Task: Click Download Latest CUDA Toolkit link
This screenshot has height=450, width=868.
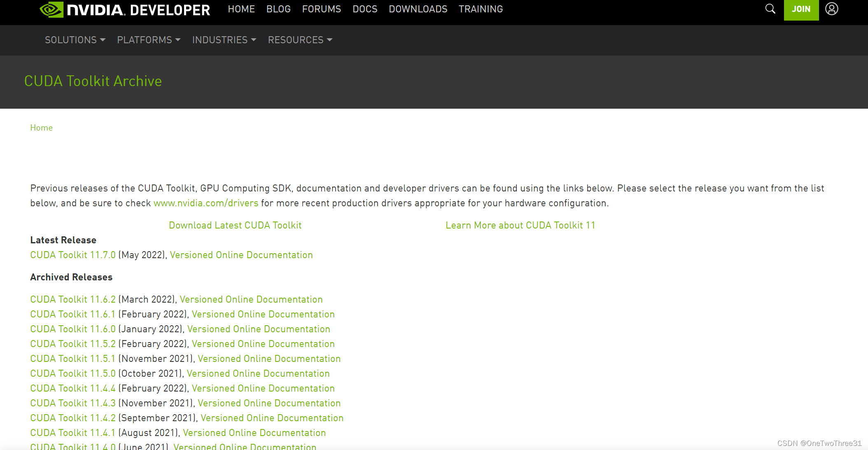Action: tap(235, 225)
